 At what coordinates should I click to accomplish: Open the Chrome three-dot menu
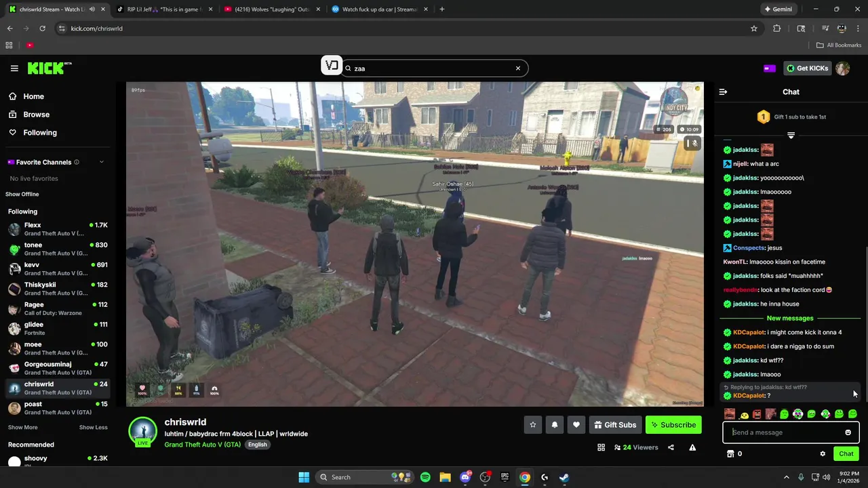(x=858, y=28)
